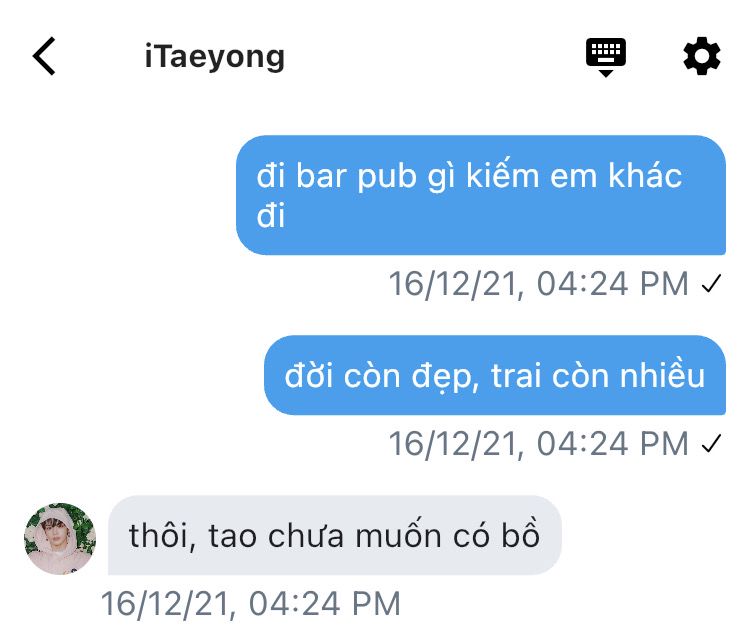Tap the timestamp below the first blue message
The image size is (750, 631).
[539, 284]
